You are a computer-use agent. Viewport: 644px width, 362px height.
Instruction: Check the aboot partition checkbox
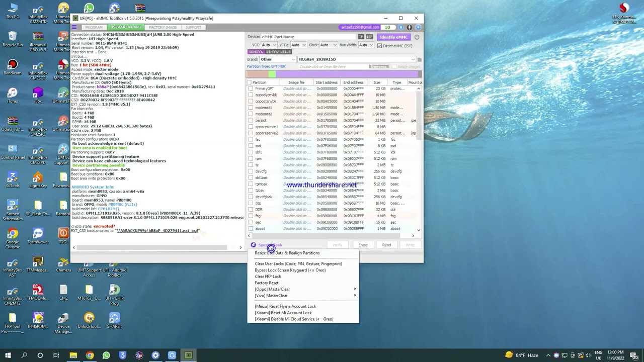click(251, 229)
